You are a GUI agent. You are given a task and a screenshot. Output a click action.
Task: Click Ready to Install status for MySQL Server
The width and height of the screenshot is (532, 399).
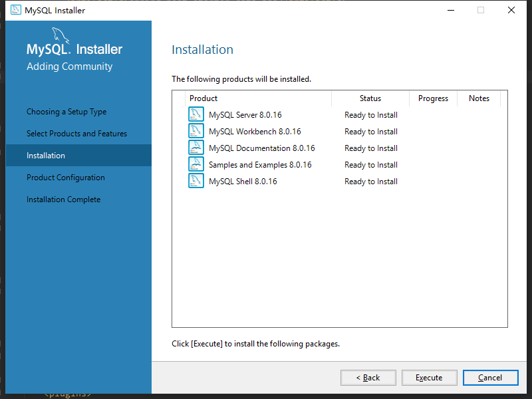[x=371, y=115]
